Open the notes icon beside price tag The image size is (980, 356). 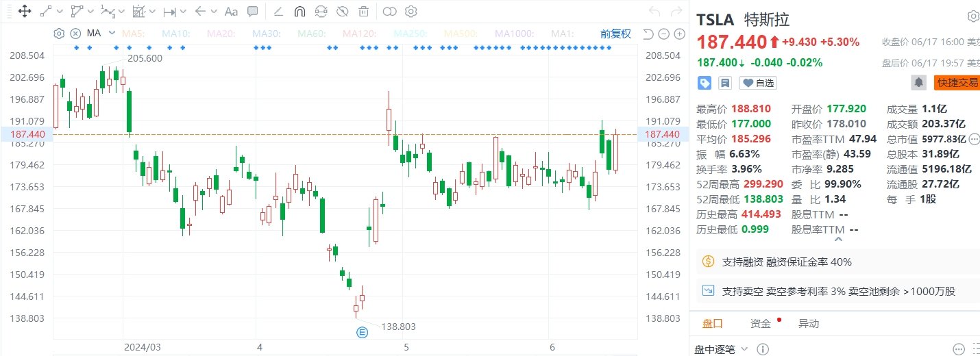(x=724, y=83)
